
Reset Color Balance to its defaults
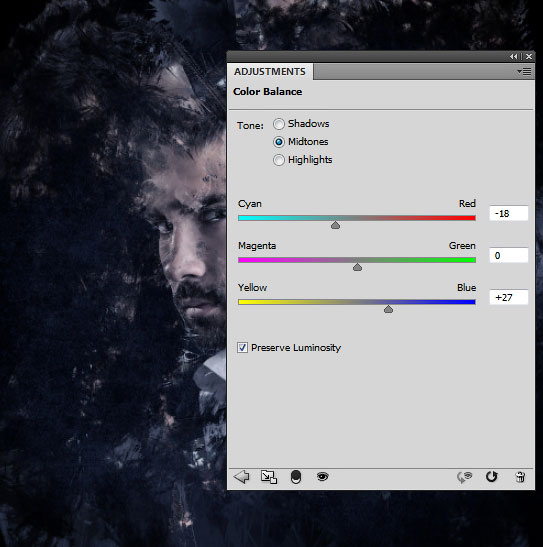pyautogui.click(x=492, y=477)
